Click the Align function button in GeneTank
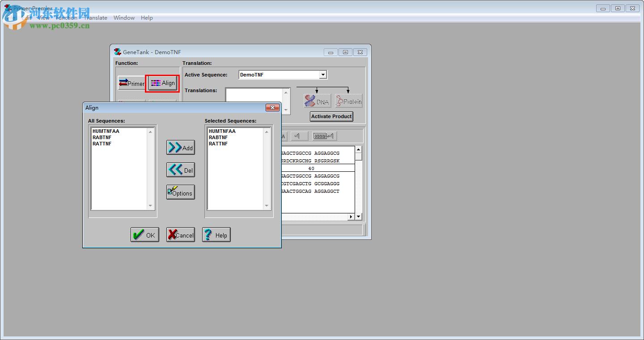 pos(162,83)
